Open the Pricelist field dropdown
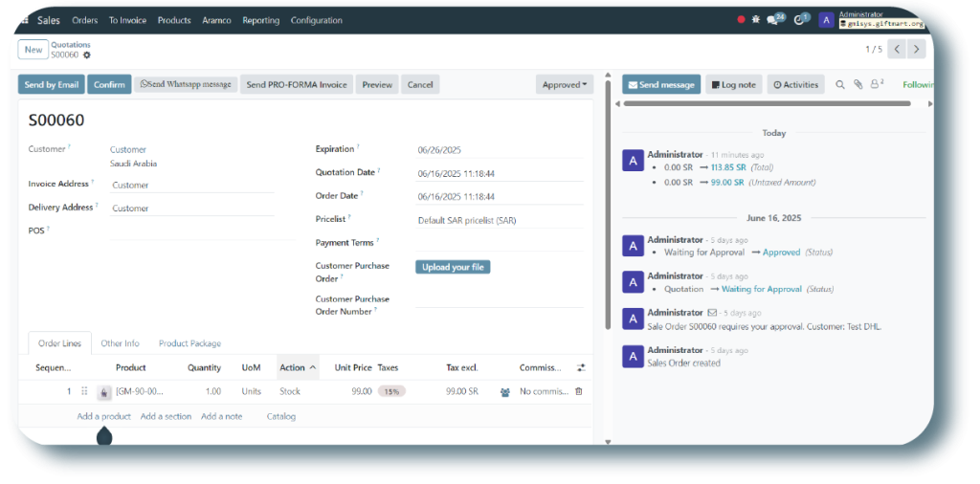 [x=500, y=220]
